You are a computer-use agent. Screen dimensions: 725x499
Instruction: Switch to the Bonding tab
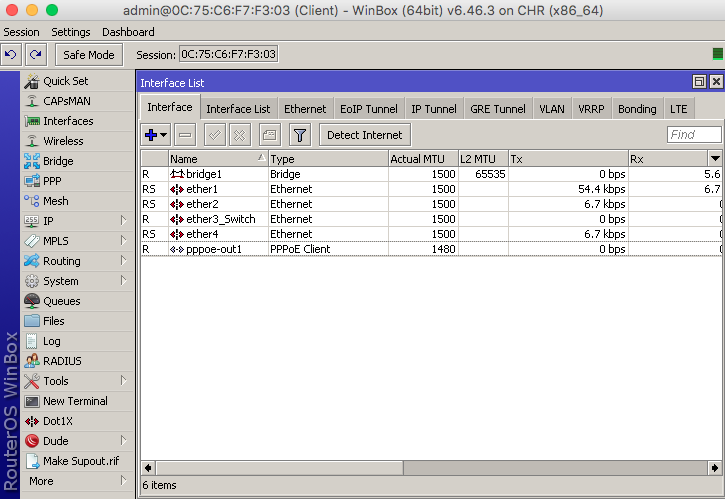tap(637, 109)
